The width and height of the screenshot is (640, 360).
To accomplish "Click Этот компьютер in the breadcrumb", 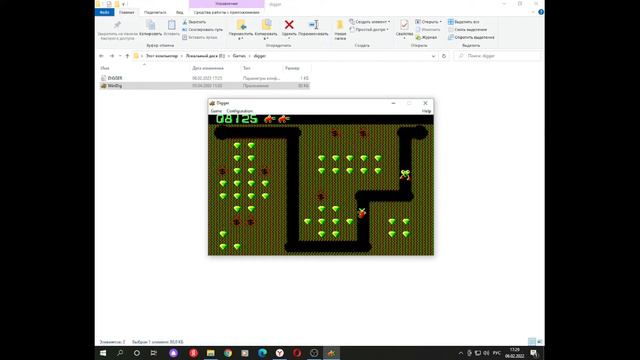I will click(162, 56).
